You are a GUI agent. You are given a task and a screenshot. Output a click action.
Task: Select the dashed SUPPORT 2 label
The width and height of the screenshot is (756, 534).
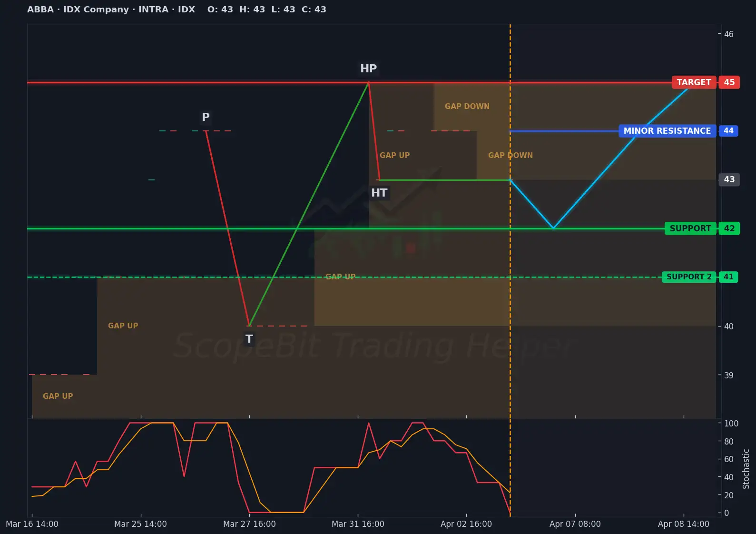(688, 277)
